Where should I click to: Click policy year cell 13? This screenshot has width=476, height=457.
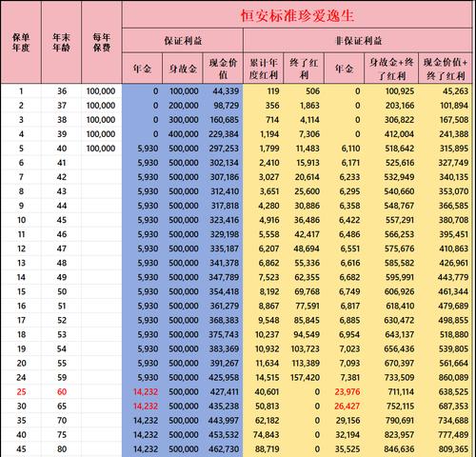21,263
